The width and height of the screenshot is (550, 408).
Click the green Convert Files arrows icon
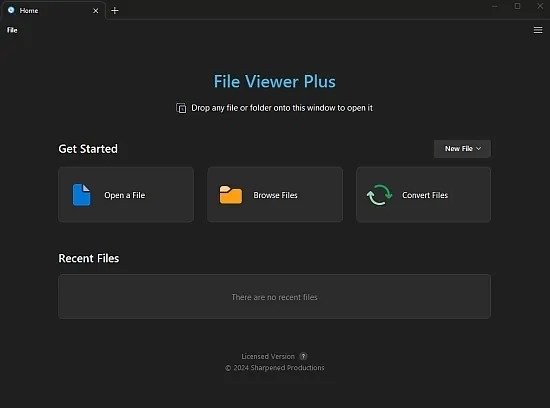[379, 195]
